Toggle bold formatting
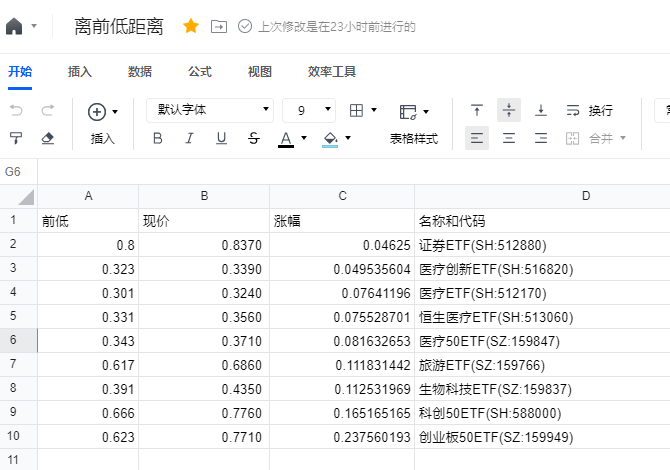Viewport: 670px width, 470px height. pyautogui.click(x=158, y=138)
